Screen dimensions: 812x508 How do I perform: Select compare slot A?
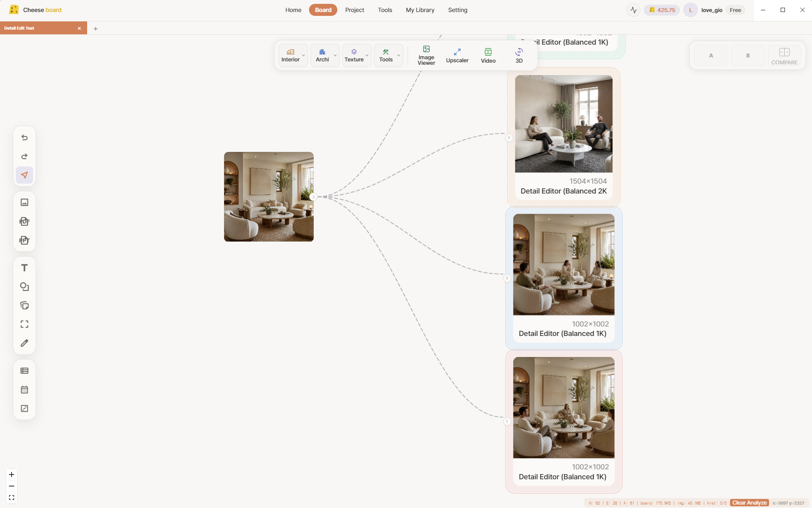tap(711, 56)
